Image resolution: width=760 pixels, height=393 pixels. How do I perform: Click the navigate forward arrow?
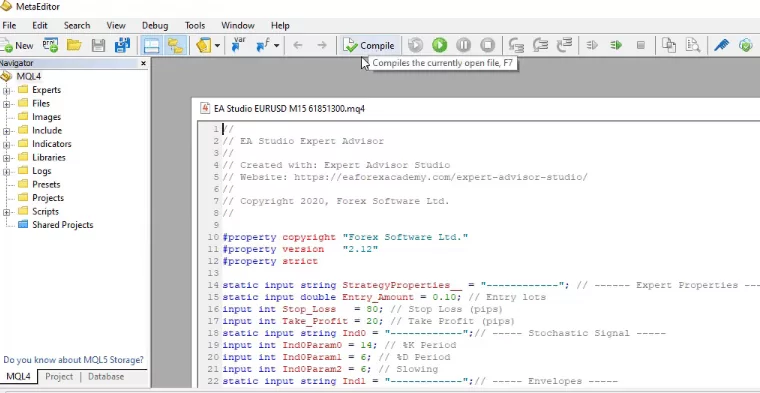click(x=322, y=46)
